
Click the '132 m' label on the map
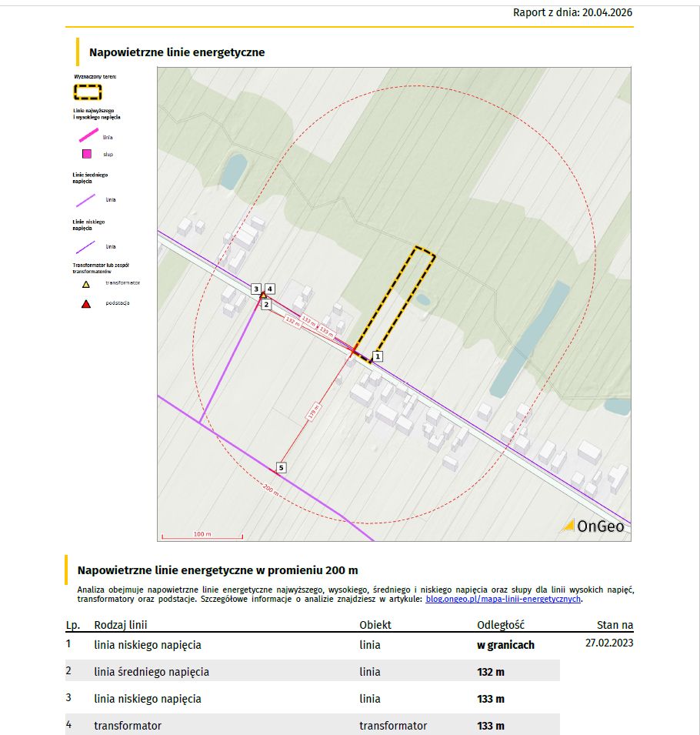click(x=292, y=322)
